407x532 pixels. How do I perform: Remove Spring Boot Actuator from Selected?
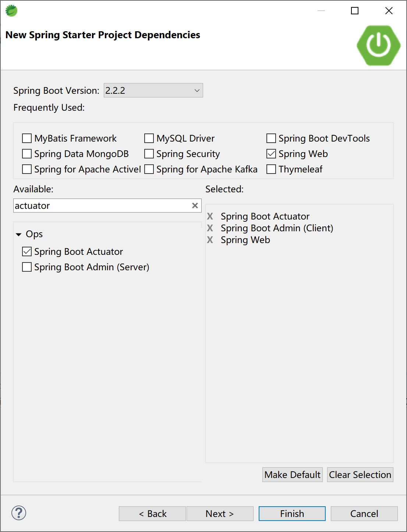click(210, 216)
